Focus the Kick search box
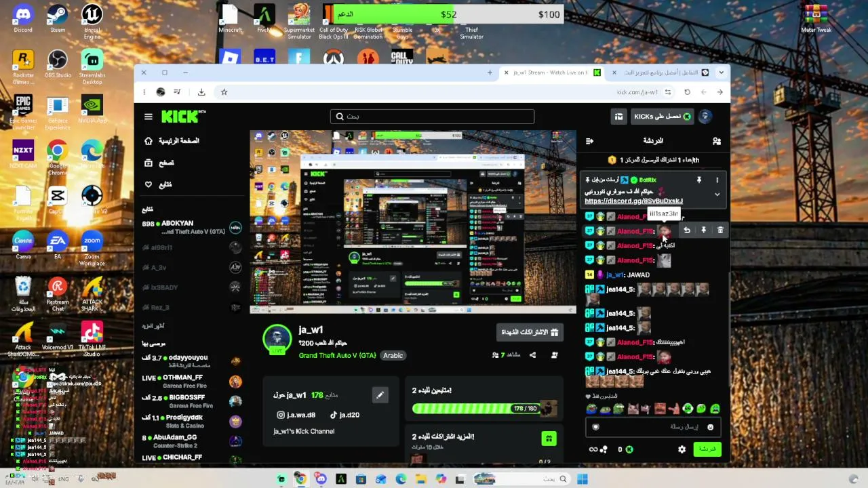Screen dimensions: 868x488 433,117
